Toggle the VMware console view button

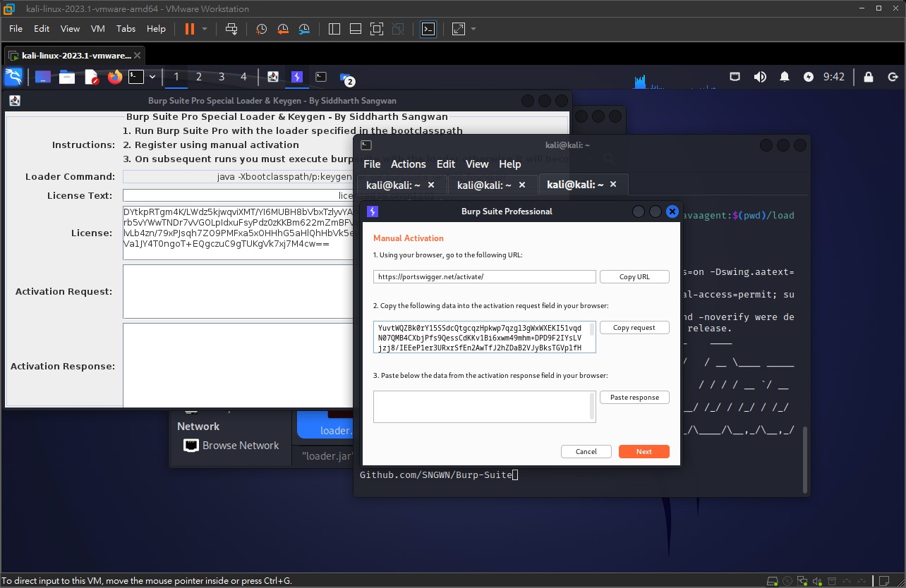428,29
